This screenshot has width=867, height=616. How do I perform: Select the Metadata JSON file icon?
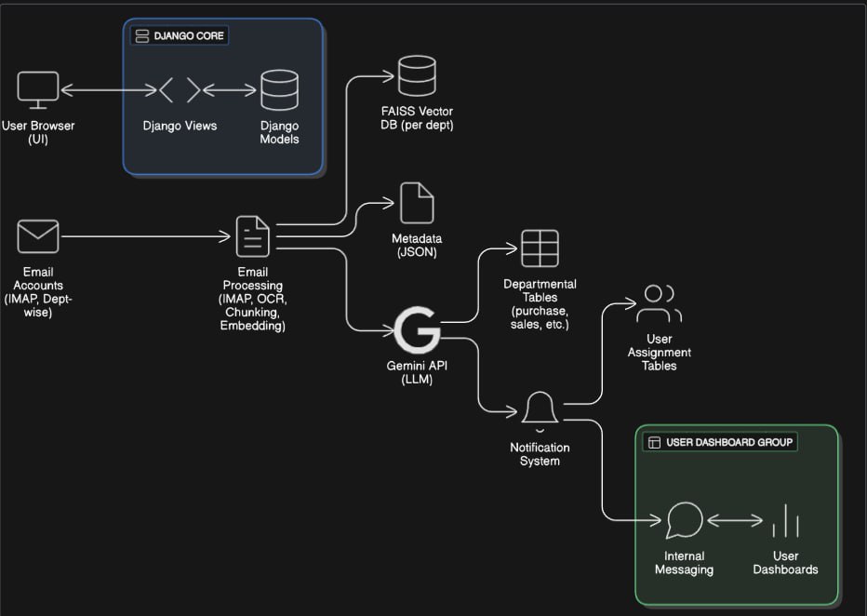(417, 203)
